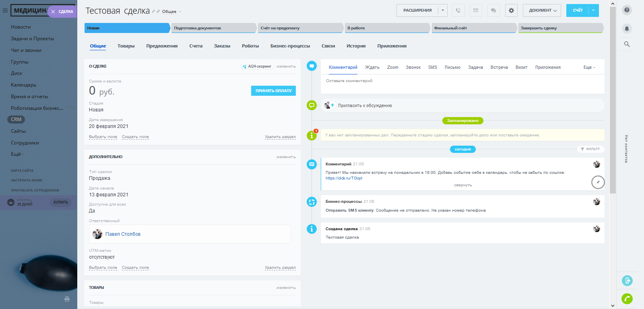Click the help question mark icon
The image size is (644, 309).
click(x=627, y=10)
